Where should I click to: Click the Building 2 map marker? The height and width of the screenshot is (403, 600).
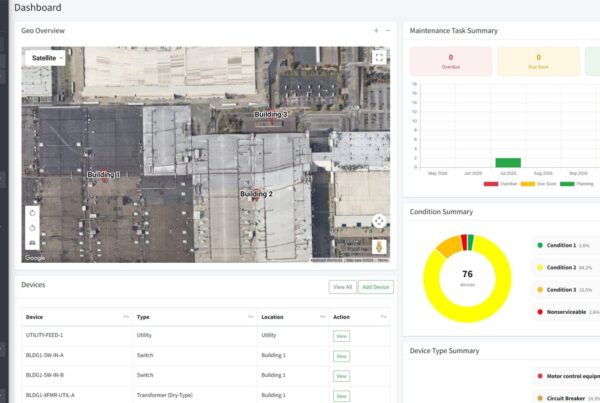[x=256, y=195]
